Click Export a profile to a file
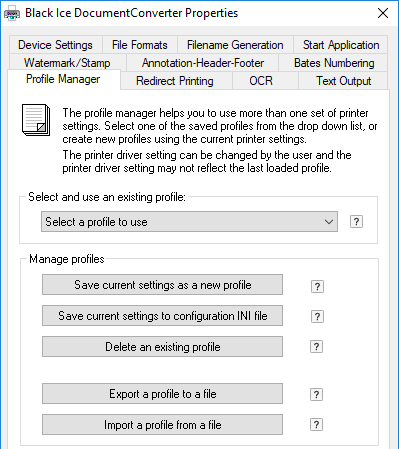Image resolution: width=399 pixels, height=449 pixels. pyautogui.click(x=162, y=394)
